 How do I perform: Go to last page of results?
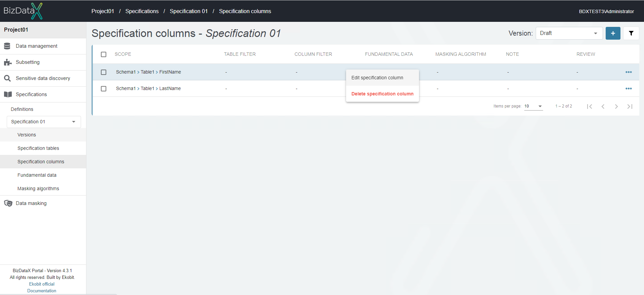pos(630,107)
